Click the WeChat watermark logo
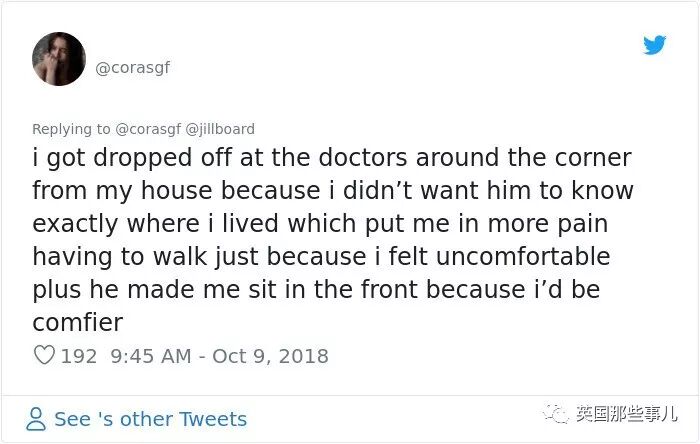The height and width of the screenshot is (444, 700). [x=559, y=413]
